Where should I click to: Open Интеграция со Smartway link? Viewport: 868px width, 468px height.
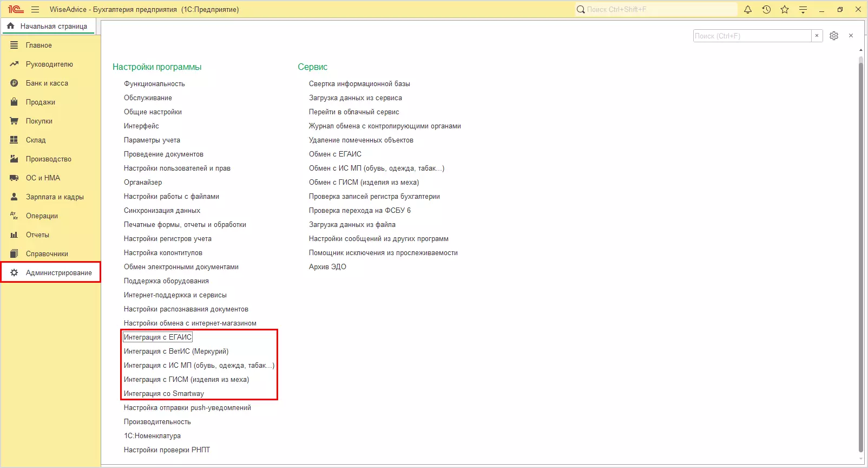click(x=164, y=394)
